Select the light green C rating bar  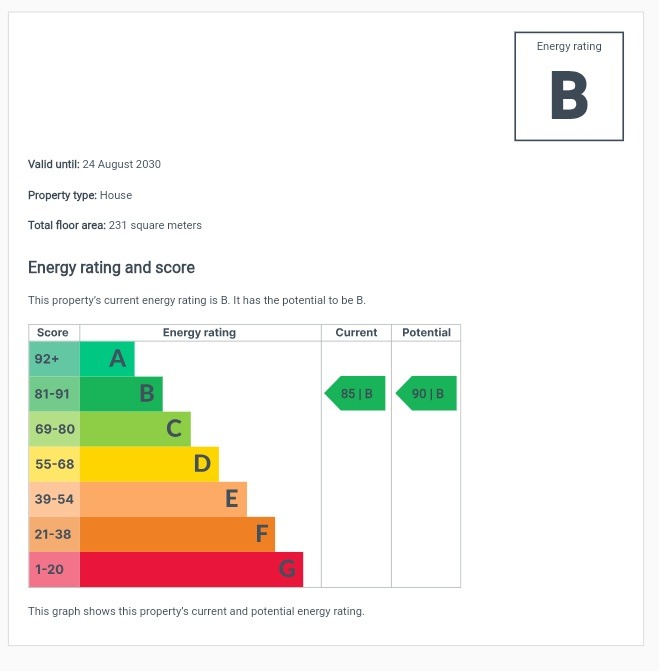click(135, 429)
